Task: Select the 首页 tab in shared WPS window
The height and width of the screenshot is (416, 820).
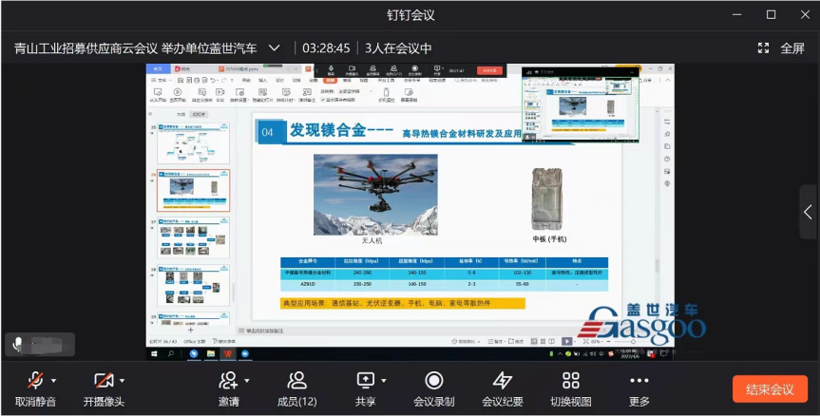Action: 158,69
